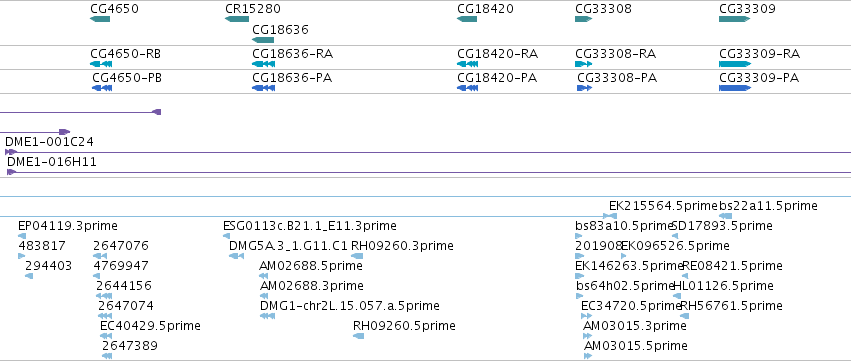Select EP04119.3prime EST marker

22,236
